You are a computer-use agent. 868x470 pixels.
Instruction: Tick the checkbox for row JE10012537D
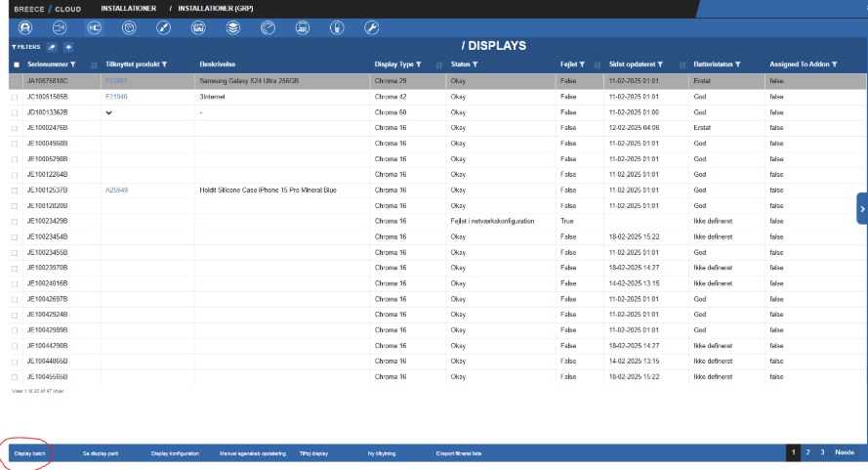coord(15,191)
